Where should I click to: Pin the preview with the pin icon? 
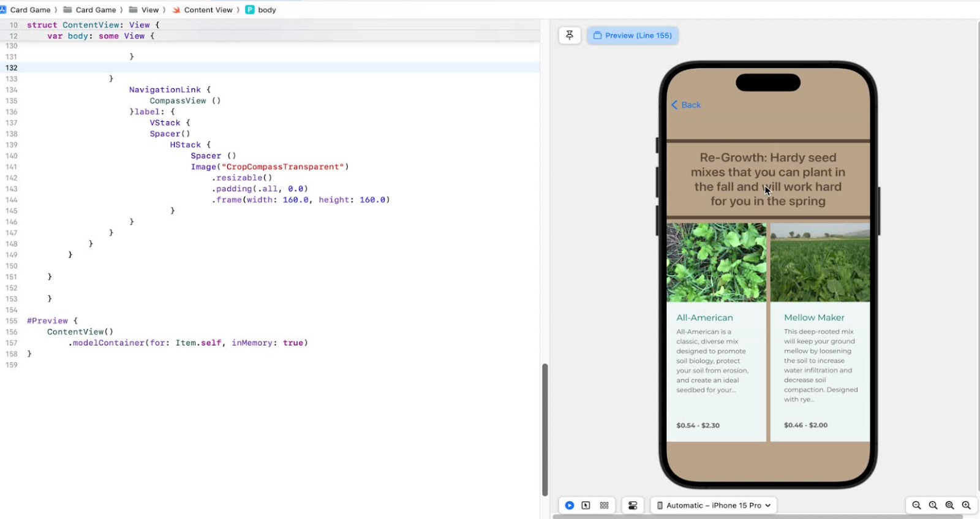coord(570,36)
